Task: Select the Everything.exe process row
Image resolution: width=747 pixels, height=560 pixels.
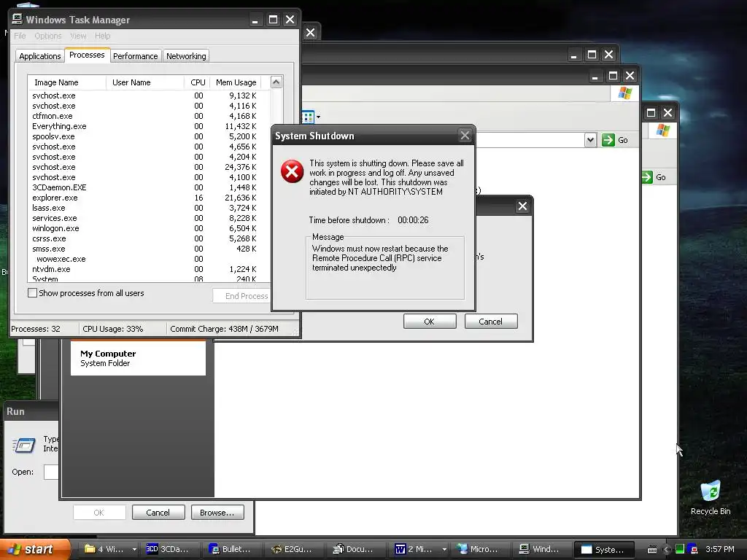Action: [x=149, y=126]
